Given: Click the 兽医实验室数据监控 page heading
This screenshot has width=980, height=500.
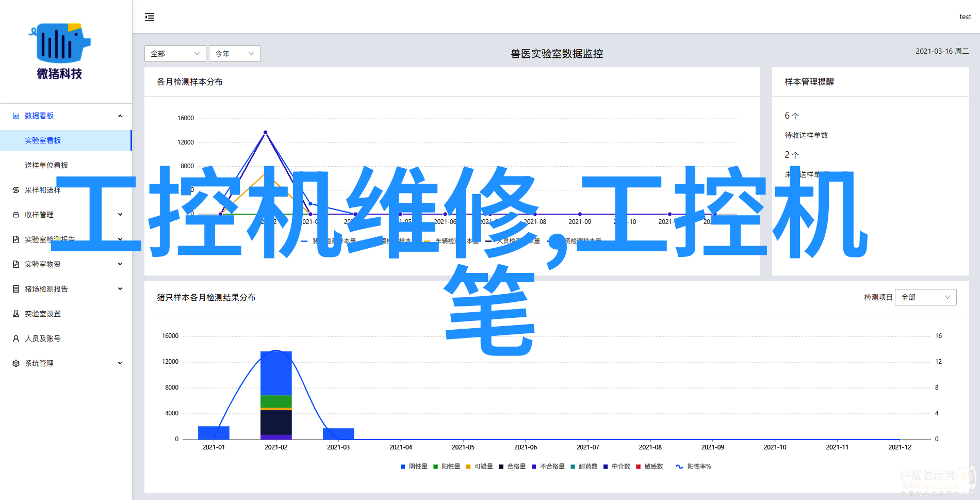Looking at the screenshot, I should 557,54.
